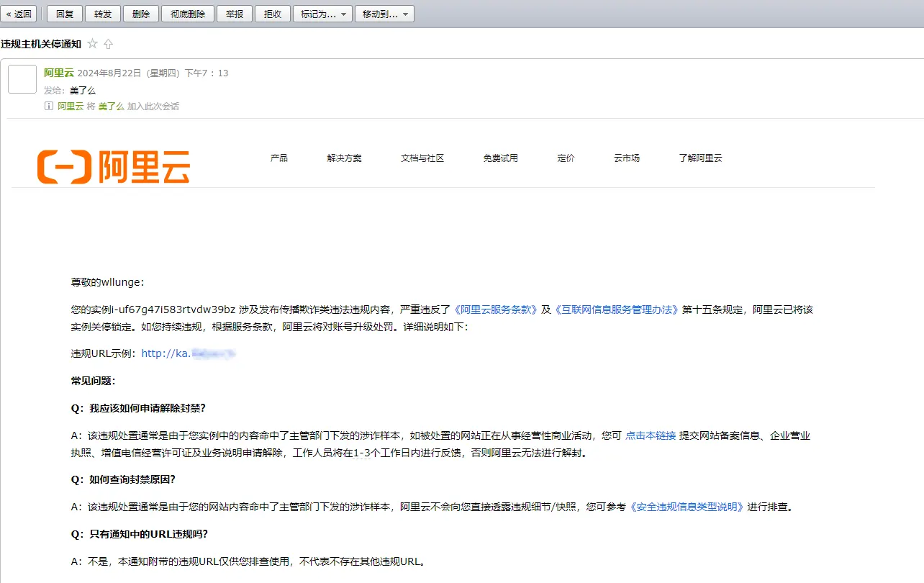Click 阿里云 in the conversation notice line
This screenshot has width=924, height=583.
[71, 106]
